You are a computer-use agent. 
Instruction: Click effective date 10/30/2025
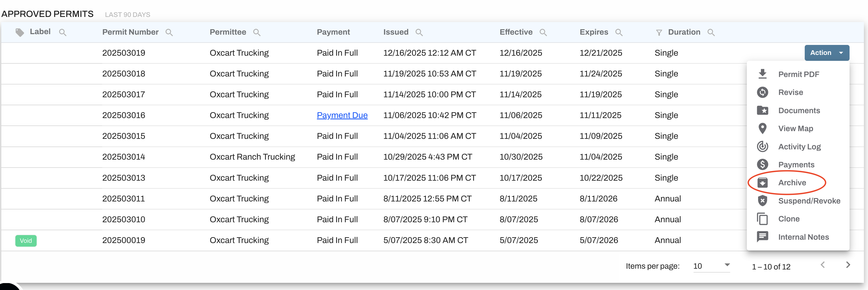point(521,157)
